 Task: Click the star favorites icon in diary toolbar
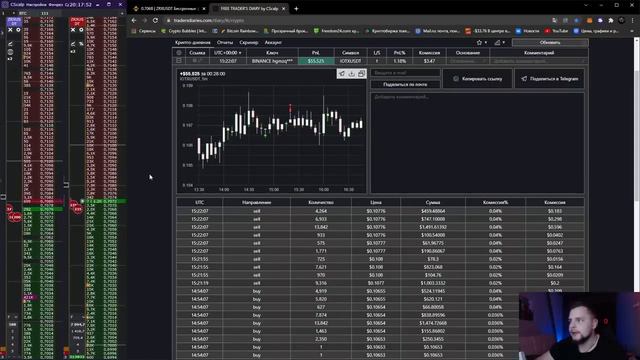point(480,42)
